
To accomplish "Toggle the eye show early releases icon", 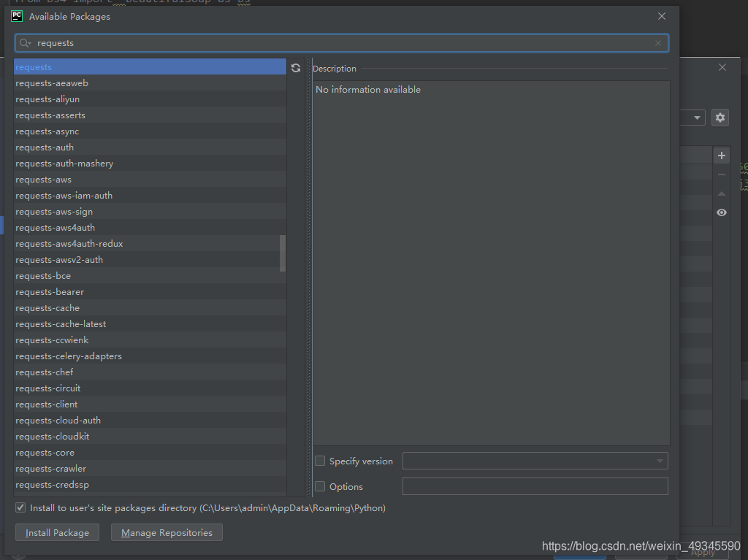I will click(x=721, y=212).
